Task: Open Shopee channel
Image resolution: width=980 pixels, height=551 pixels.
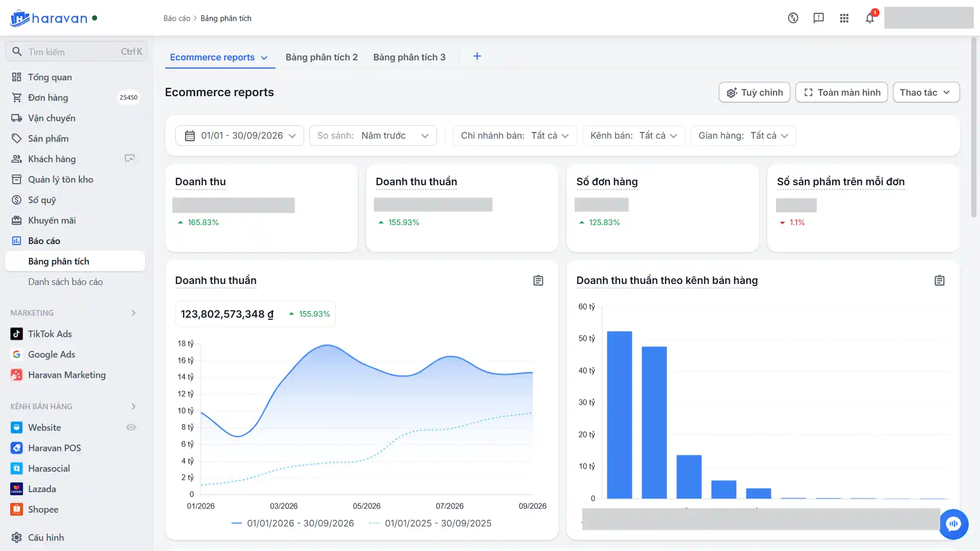Action: 43,509
